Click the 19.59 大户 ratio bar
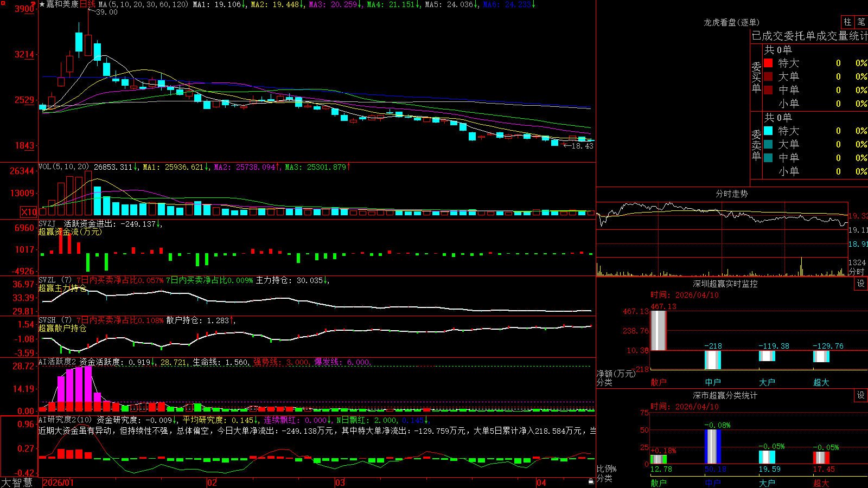 tap(767, 457)
